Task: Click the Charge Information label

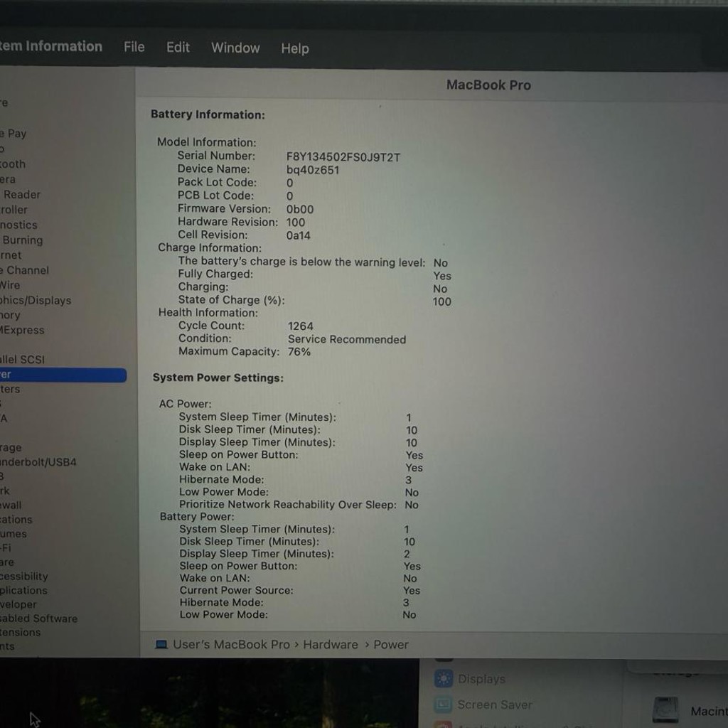Action: 210,247
